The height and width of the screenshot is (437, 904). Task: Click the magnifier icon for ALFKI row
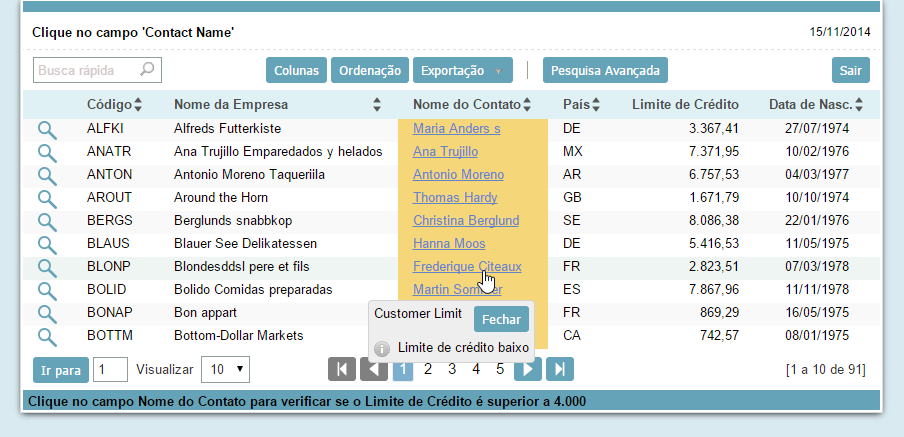coord(47,129)
